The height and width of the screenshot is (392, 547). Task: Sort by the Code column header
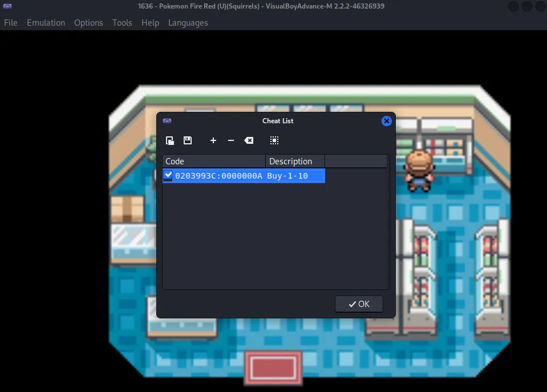click(214, 161)
